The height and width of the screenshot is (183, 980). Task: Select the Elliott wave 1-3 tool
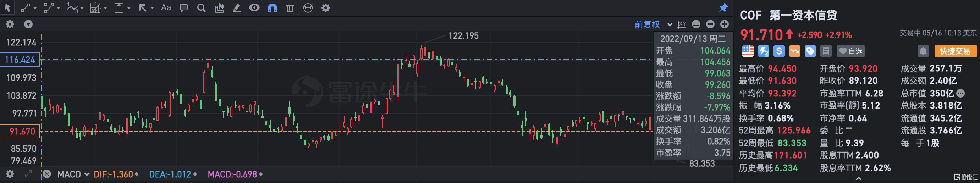coord(72,7)
